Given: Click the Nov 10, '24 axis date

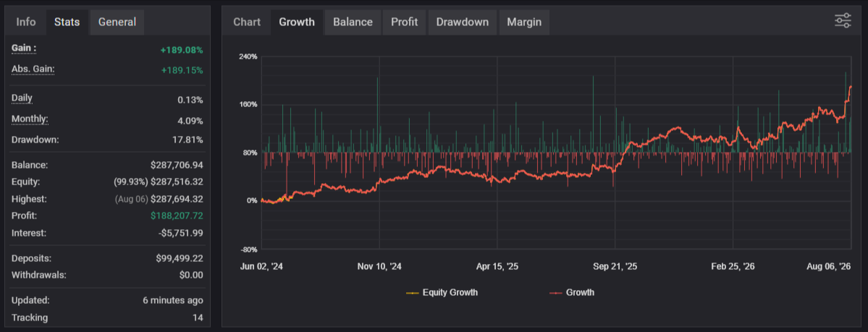Looking at the screenshot, I should 380,266.
